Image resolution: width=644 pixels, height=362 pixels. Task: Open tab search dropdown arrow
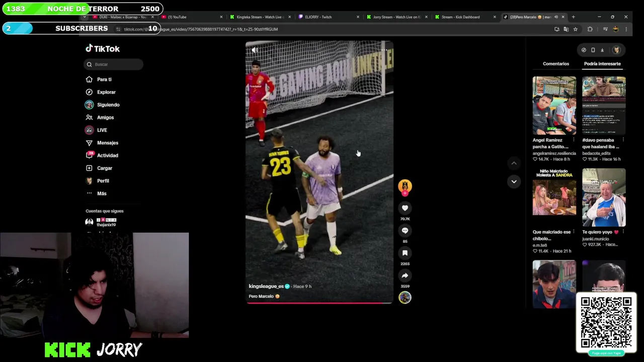click(x=85, y=17)
